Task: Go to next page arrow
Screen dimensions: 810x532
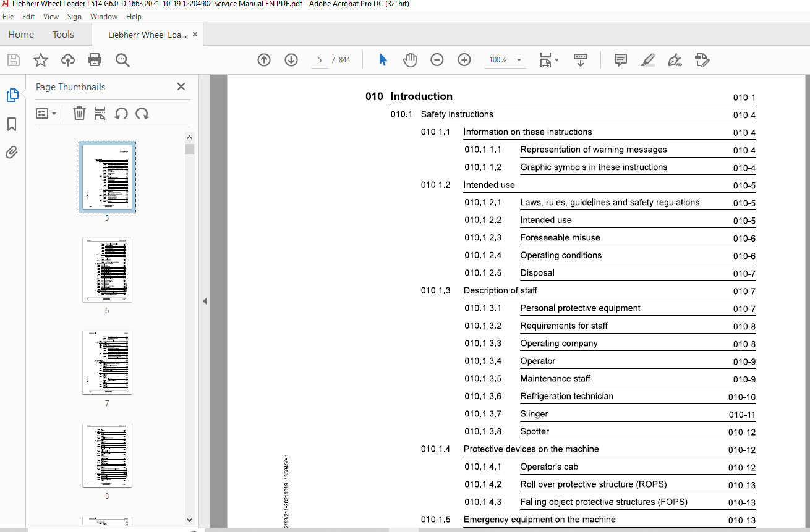Action: pos(291,60)
